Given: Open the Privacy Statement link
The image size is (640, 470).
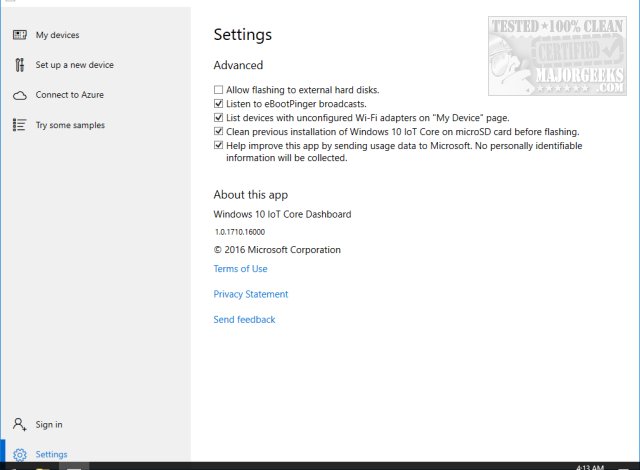Looking at the screenshot, I should coord(251,294).
